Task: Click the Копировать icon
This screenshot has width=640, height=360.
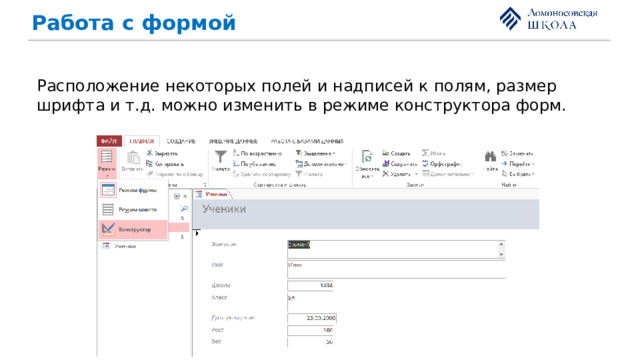Action: [150, 164]
